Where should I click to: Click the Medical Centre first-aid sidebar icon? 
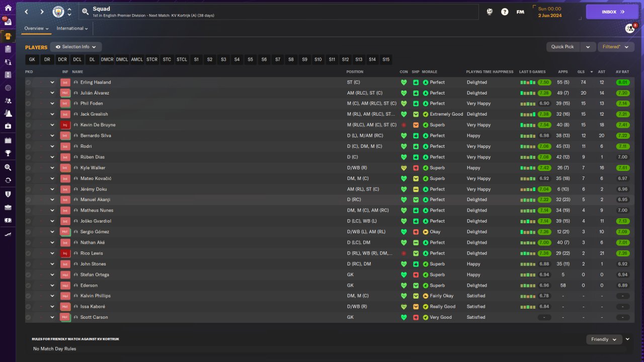coord(8,126)
